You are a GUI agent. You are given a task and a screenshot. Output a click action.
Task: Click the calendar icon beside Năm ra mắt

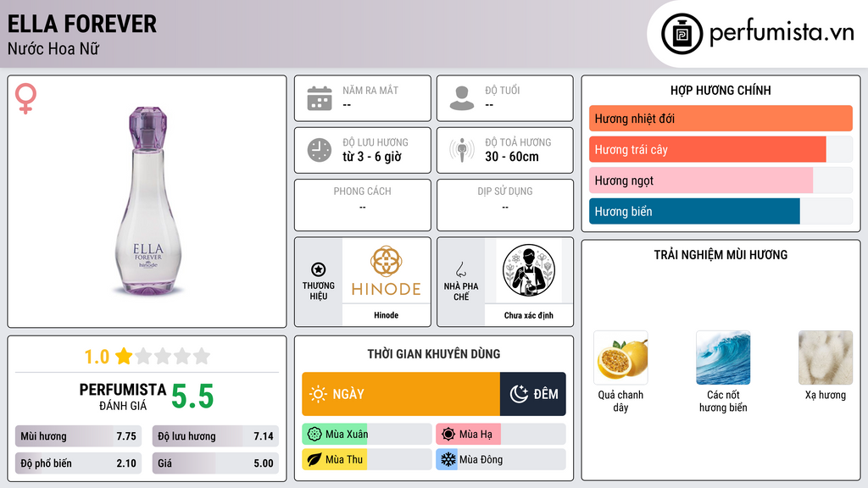click(x=320, y=98)
